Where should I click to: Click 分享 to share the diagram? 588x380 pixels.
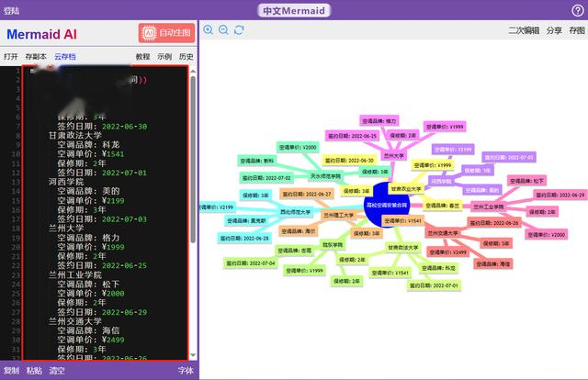click(554, 30)
